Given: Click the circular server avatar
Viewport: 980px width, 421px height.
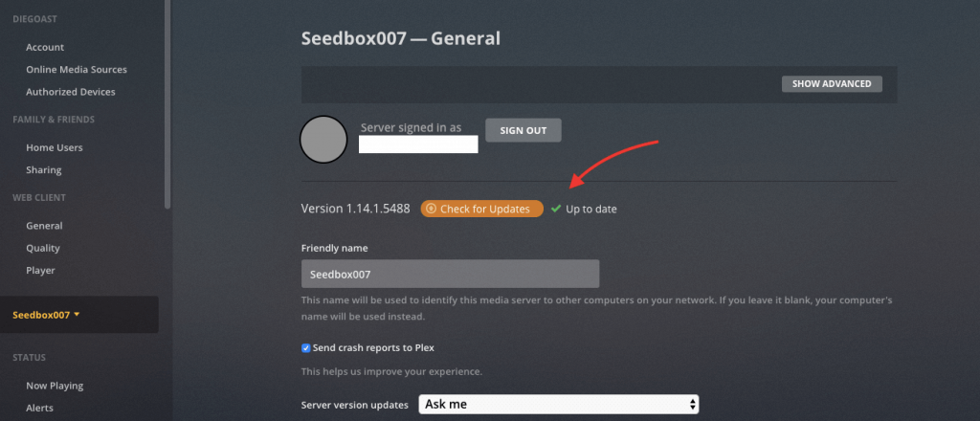Looking at the screenshot, I should [x=323, y=139].
